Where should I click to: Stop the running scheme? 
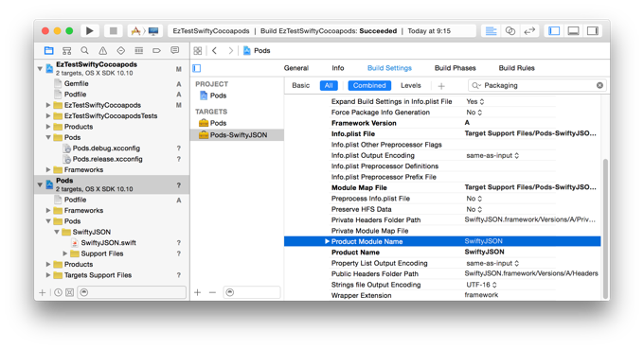point(114,31)
